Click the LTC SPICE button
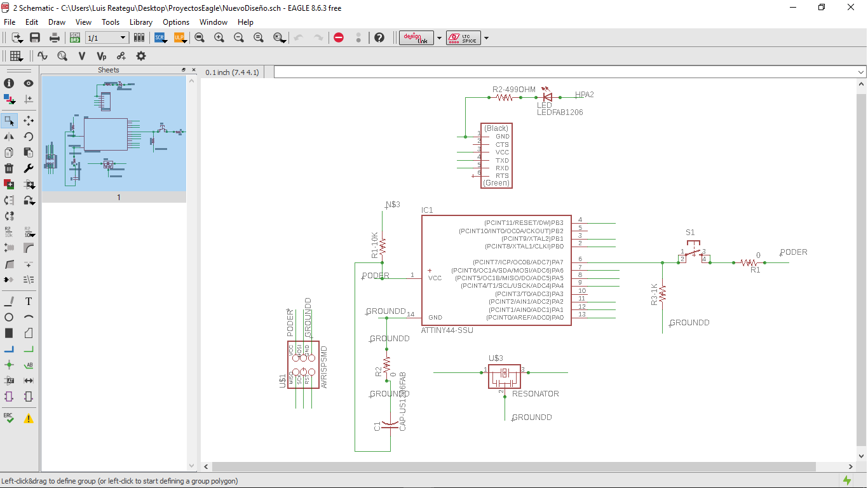 (x=463, y=37)
